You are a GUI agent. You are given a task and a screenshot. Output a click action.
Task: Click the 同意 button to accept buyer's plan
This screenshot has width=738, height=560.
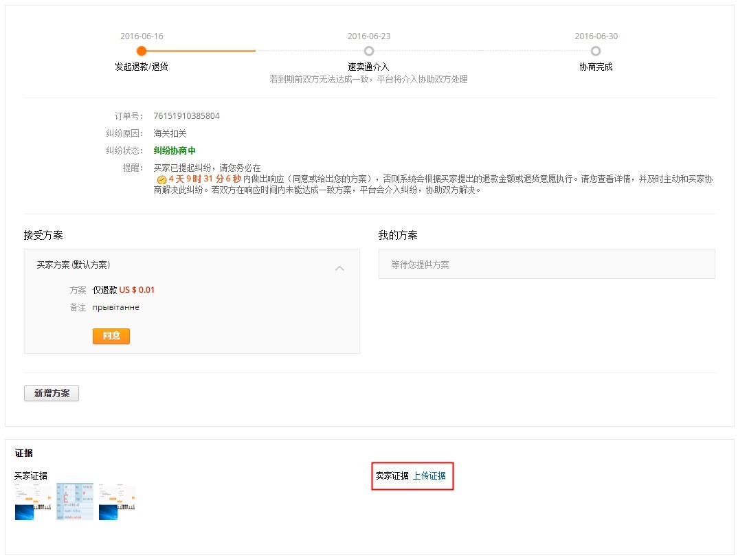(111, 336)
